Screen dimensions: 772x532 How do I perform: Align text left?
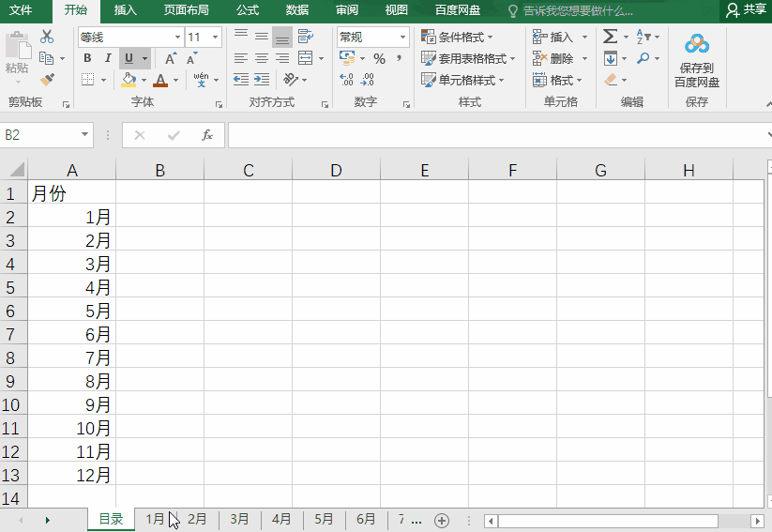coord(240,58)
